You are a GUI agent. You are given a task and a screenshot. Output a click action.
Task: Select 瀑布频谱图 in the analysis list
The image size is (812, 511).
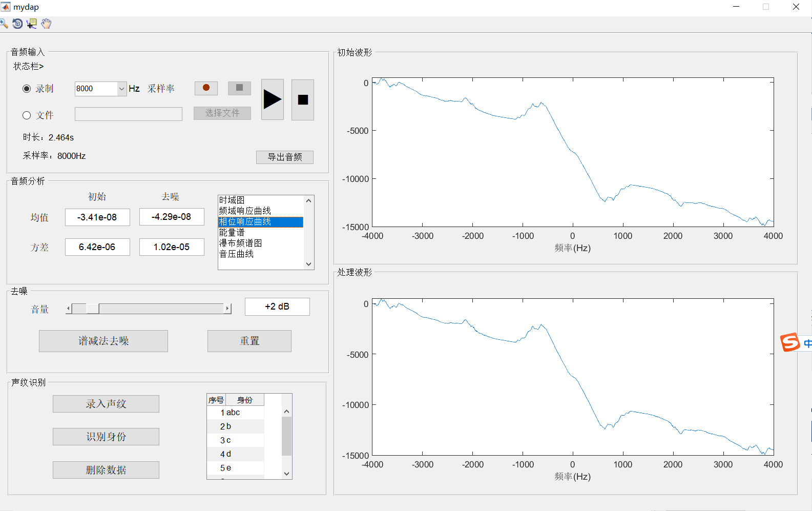tap(261, 243)
